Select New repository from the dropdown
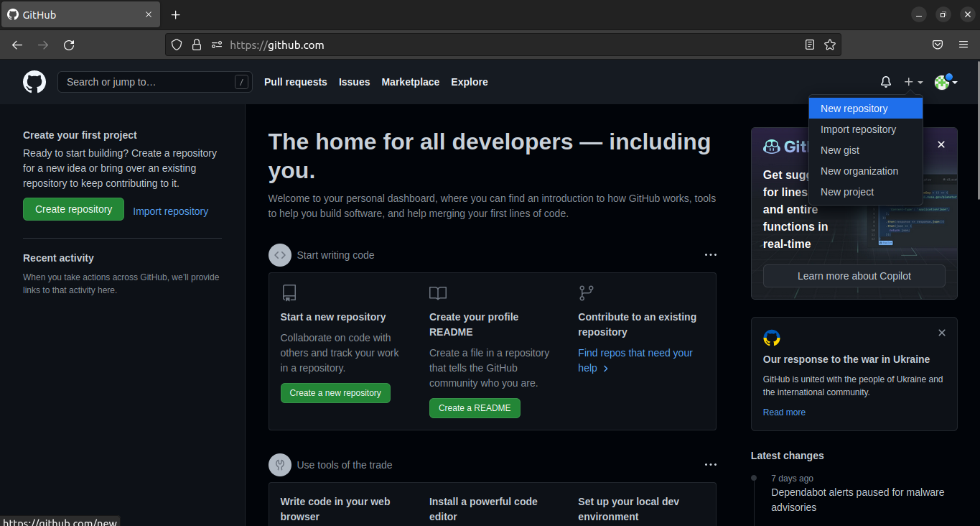The height and width of the screenshot is (526, 980). (866, 109)
